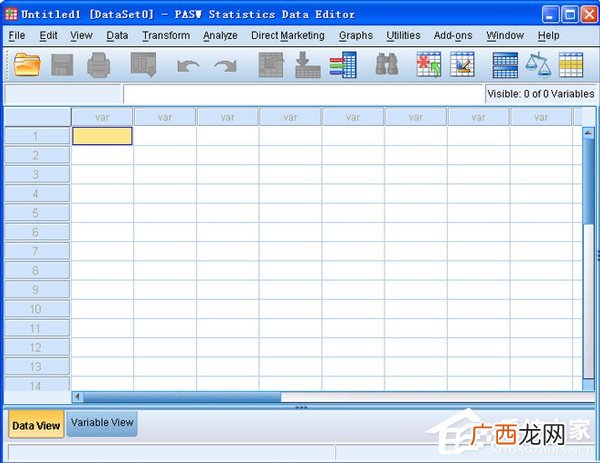Select row header 7

coord(37,251)
